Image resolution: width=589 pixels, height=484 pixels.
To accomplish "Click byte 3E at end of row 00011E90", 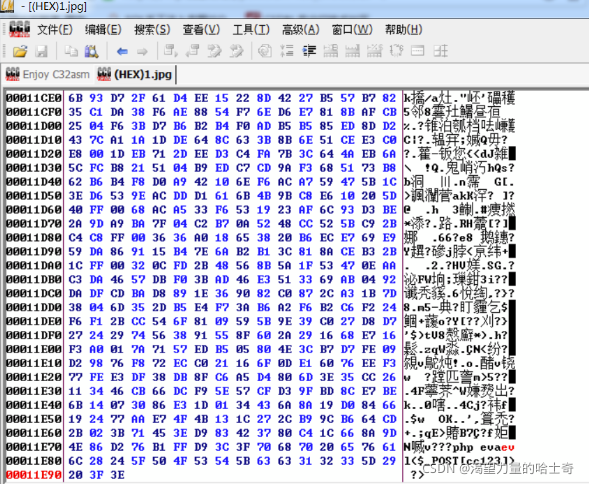I will [x=117, y=475].
